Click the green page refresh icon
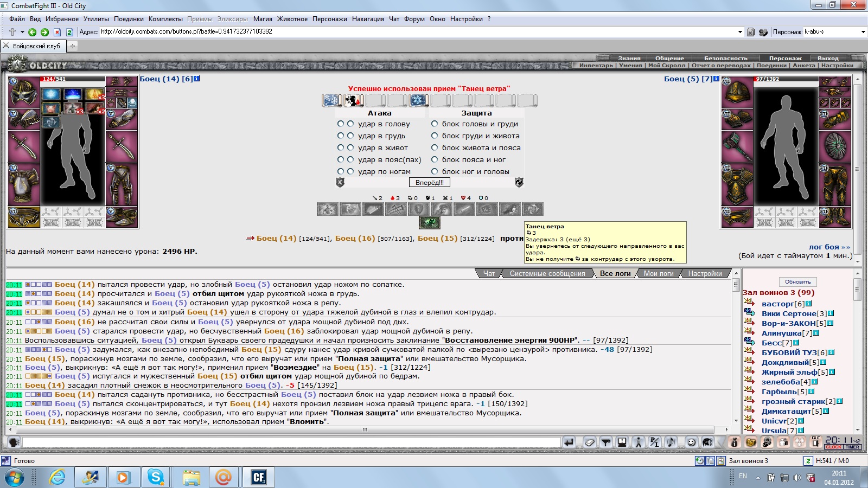This screenshot has width=868, height=488. pyautogui.click(x=69, y=32)
